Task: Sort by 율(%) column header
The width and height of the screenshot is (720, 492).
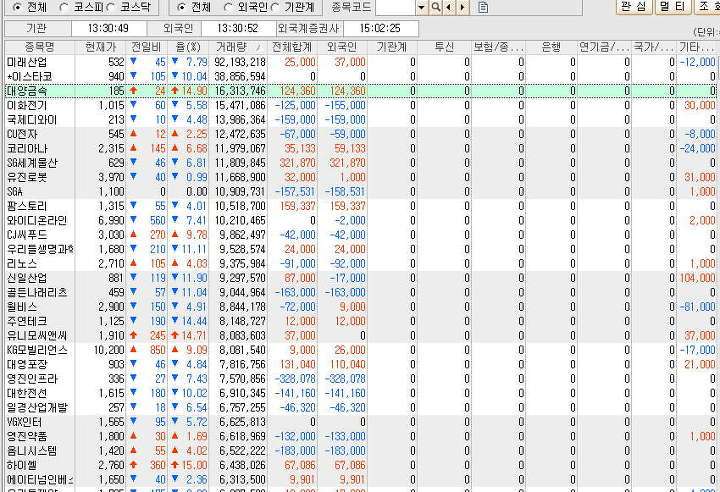Action: coord(188,47)
